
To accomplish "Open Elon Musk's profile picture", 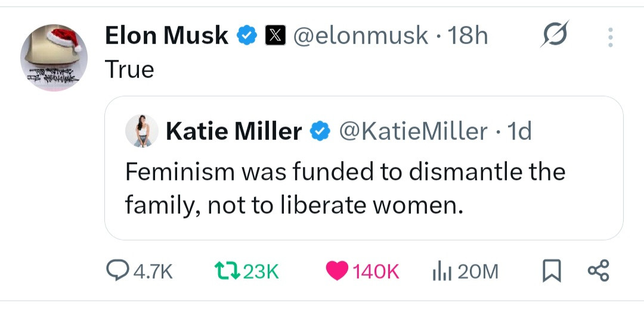I will tap(54, 57).
